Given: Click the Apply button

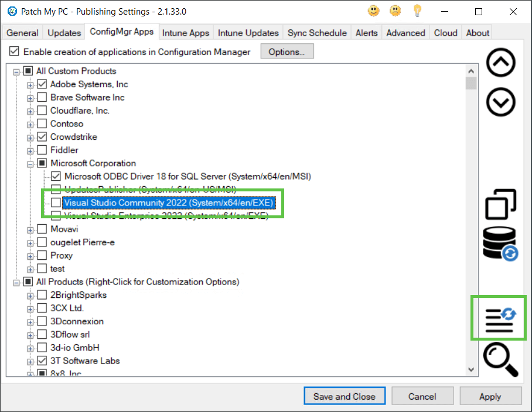Looking at the screenshot, I should (490, 396).
